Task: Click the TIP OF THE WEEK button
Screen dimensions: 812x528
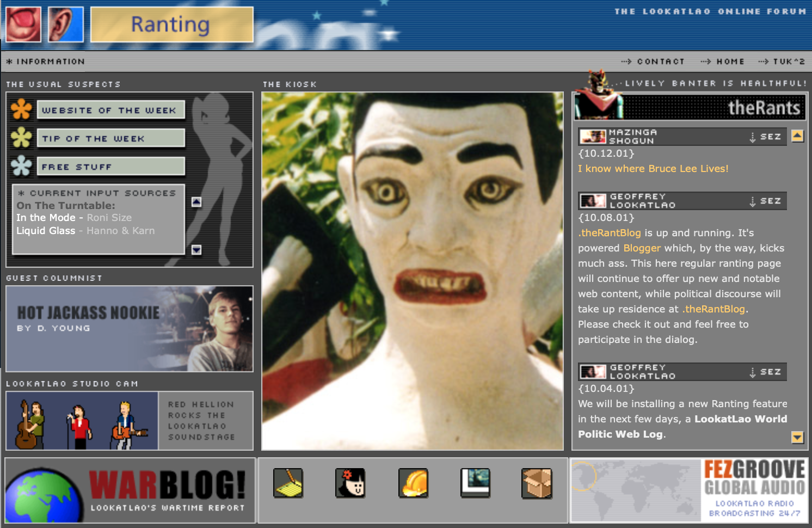Action: coord(110,138)
